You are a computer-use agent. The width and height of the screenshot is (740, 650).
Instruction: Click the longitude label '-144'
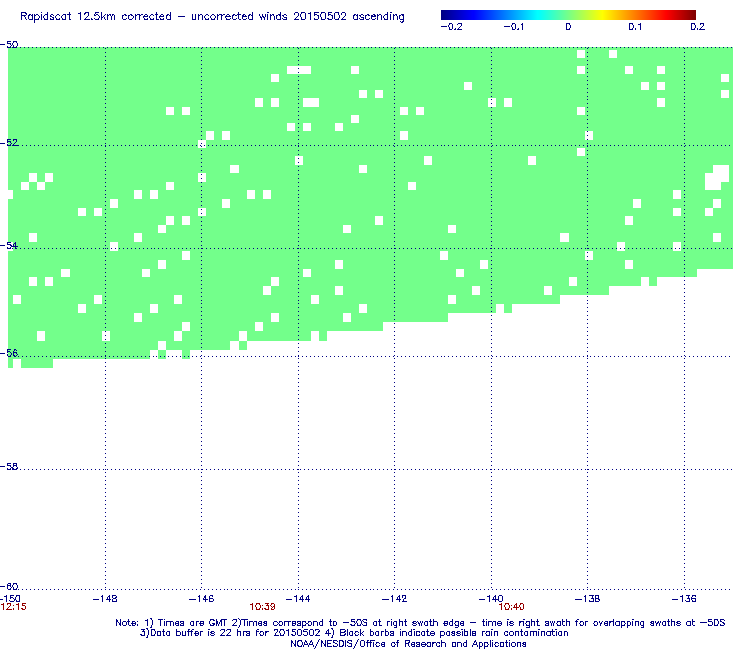click(x=298, y=599)
